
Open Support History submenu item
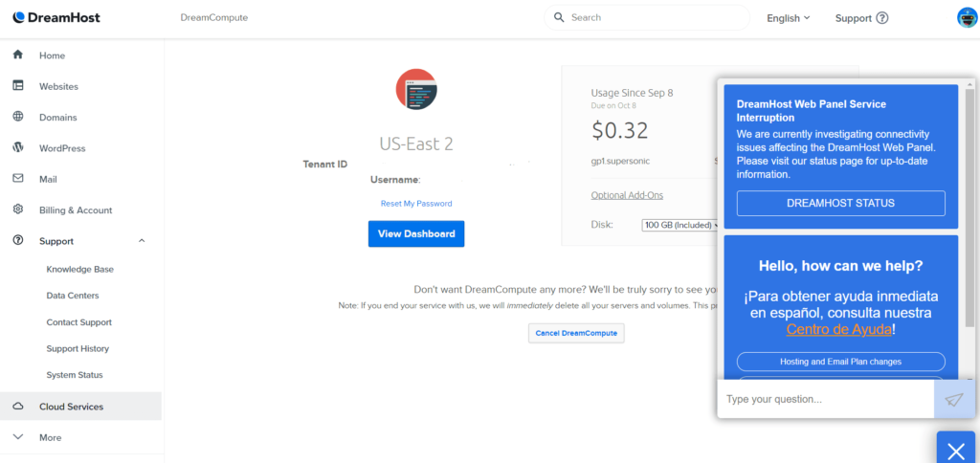(78, 348)
